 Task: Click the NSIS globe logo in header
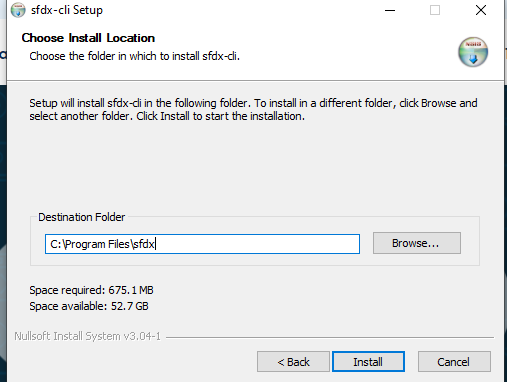point(473,52)
